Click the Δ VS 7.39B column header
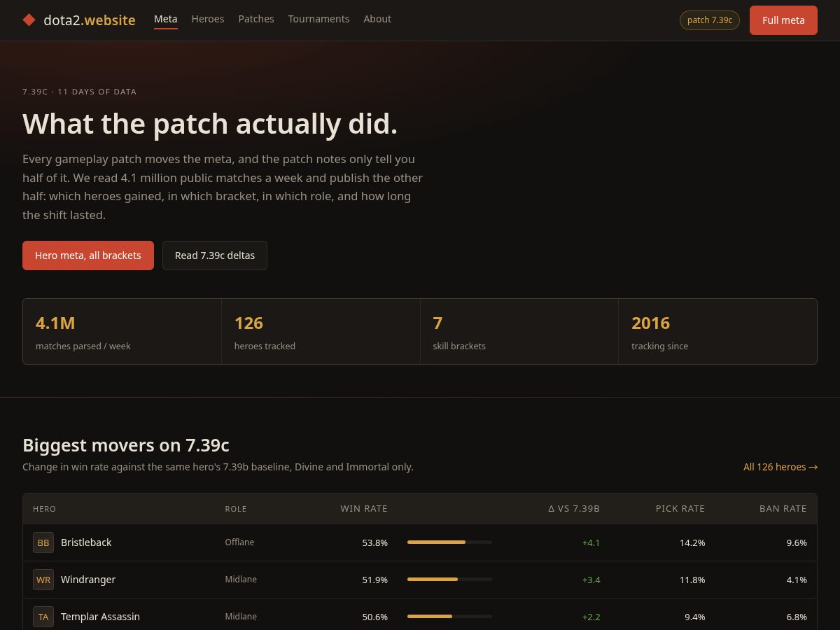Screen dimensions: 840x630 (x=574, y=509)
